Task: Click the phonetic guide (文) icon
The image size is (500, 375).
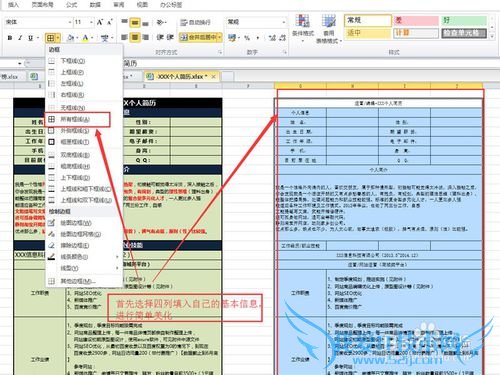Action: [x=105, y=38]
